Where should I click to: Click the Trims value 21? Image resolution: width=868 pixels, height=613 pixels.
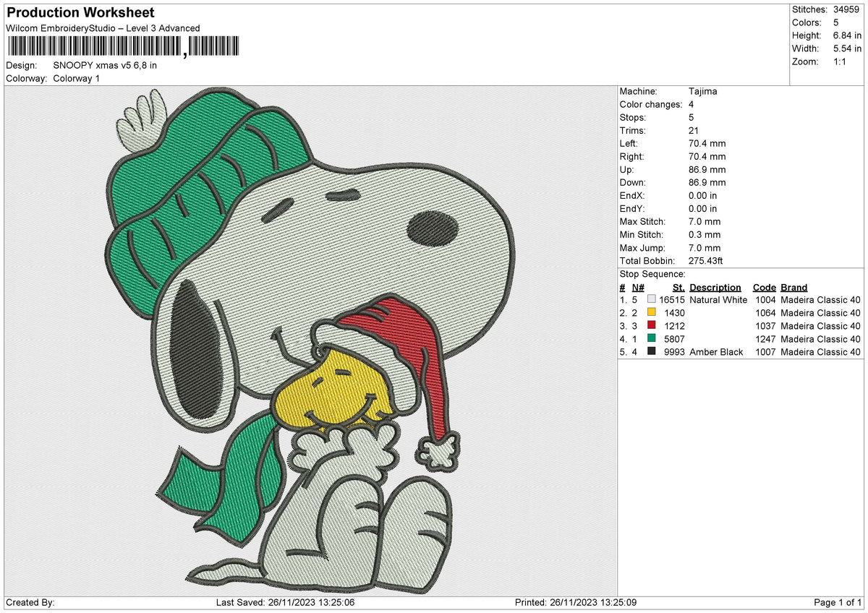click(694, 131)
